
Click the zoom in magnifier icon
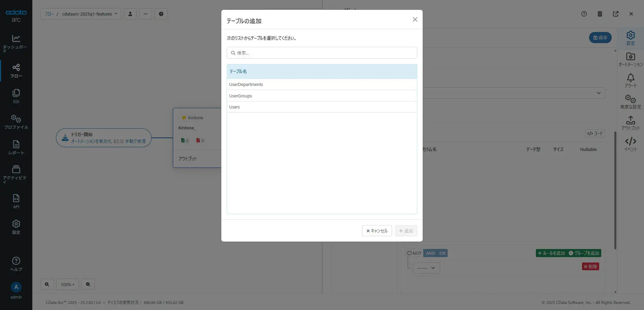47,284
